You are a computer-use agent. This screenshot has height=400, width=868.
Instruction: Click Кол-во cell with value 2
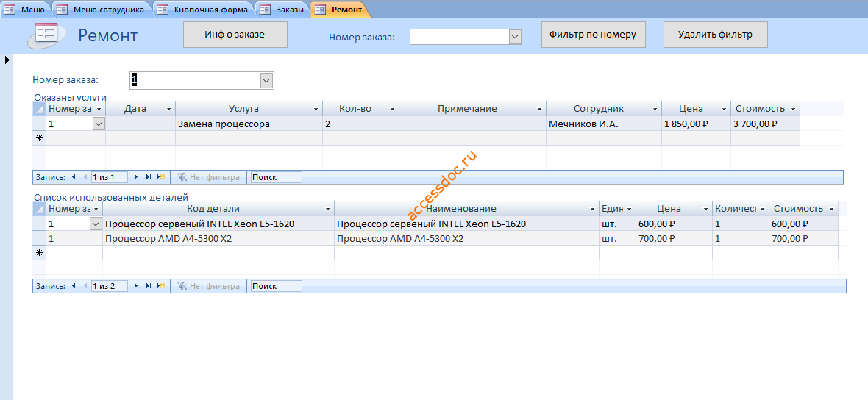(x=361, y=124)
